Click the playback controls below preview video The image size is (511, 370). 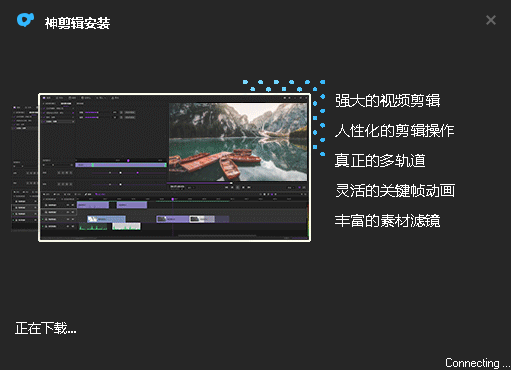coord(238,187)
